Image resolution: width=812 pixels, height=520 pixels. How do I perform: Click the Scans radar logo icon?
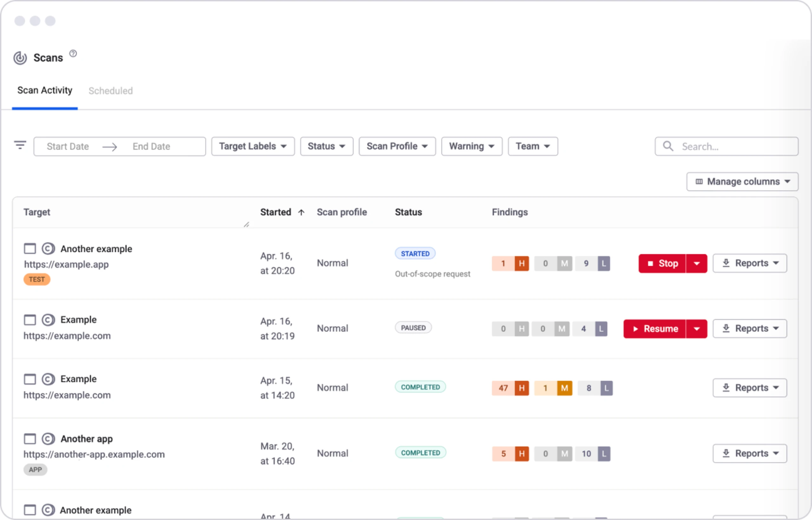tap(20, 58)
